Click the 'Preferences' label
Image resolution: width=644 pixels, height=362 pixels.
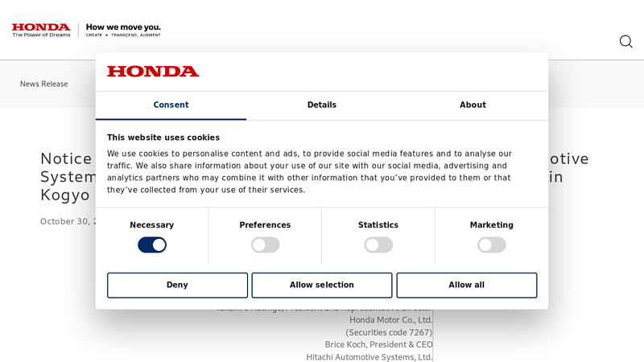pos(266,225)
